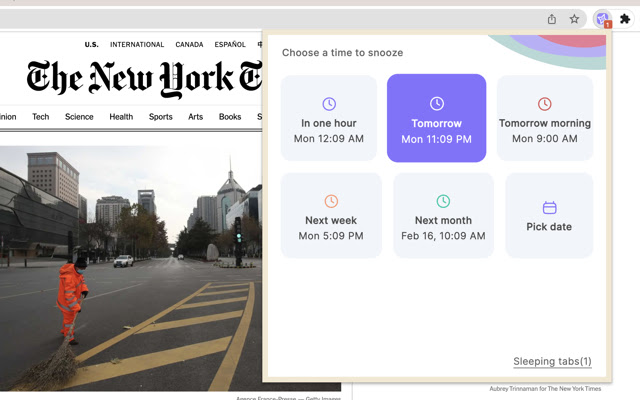Click the white clock icon on Tomorrow
This screenshot has width=640, height=400.
point(437,104)
